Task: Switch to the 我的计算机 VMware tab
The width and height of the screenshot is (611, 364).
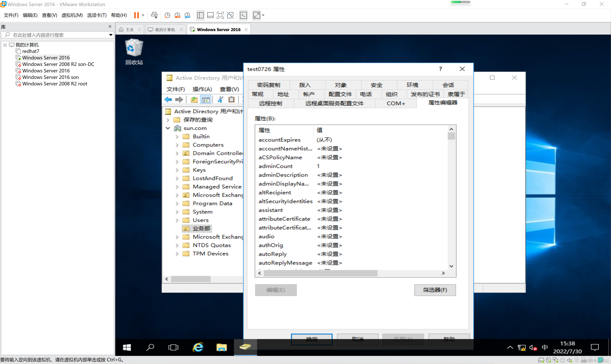Action: point(165,29)
